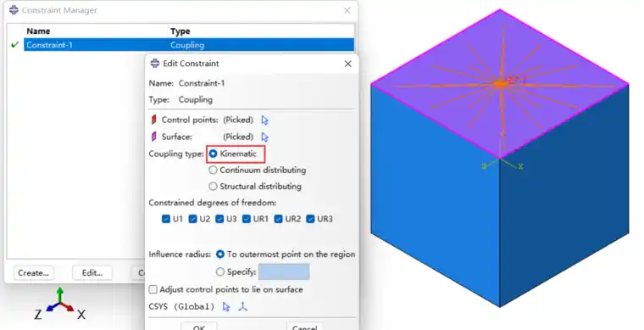
Task: Select To outermost point on the region
Action: click(220, 254)
